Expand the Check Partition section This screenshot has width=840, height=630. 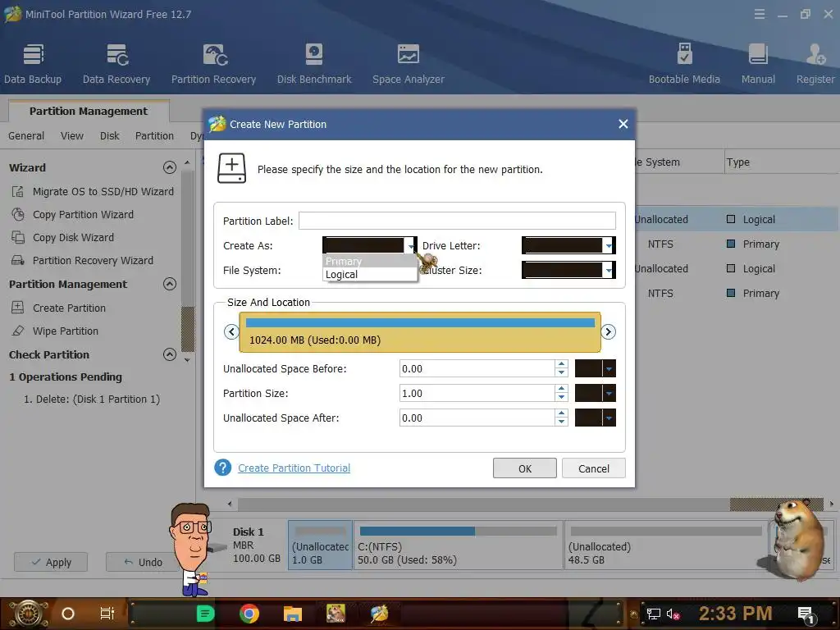pos(169,354)
